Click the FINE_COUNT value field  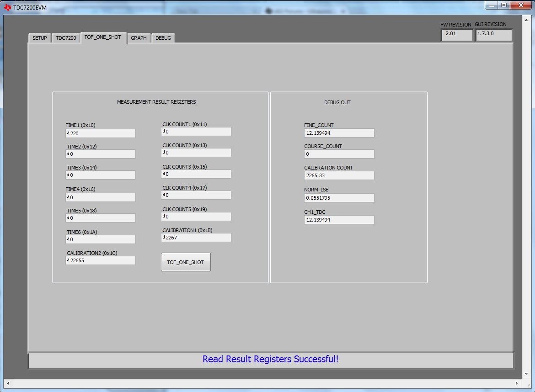[339, 133]
